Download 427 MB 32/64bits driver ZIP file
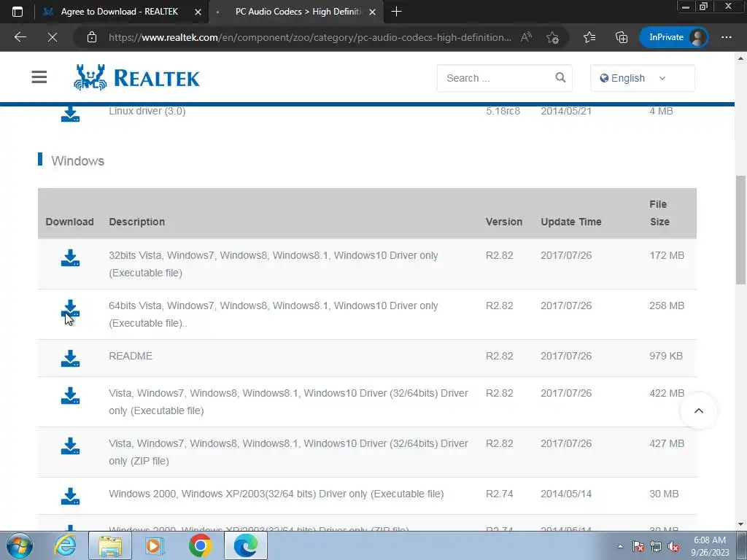The width and height of the screenshot is (747, 560). pos(70,446)
